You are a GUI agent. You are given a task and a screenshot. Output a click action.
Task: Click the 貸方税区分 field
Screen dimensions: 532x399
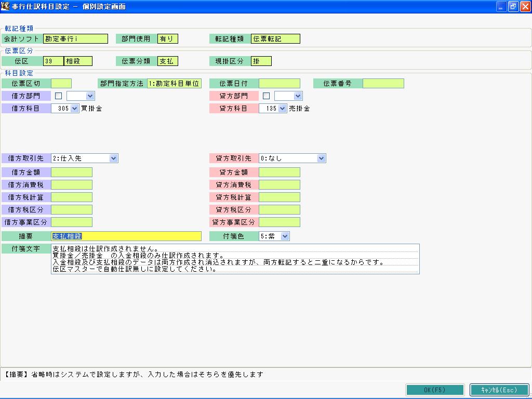pyautogui.click(x=279, y=210)
